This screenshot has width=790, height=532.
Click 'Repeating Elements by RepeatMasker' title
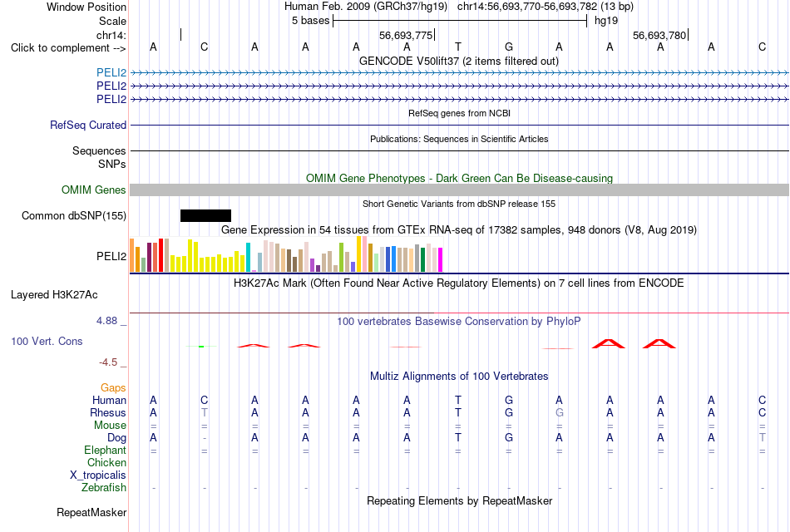(459, 500)
